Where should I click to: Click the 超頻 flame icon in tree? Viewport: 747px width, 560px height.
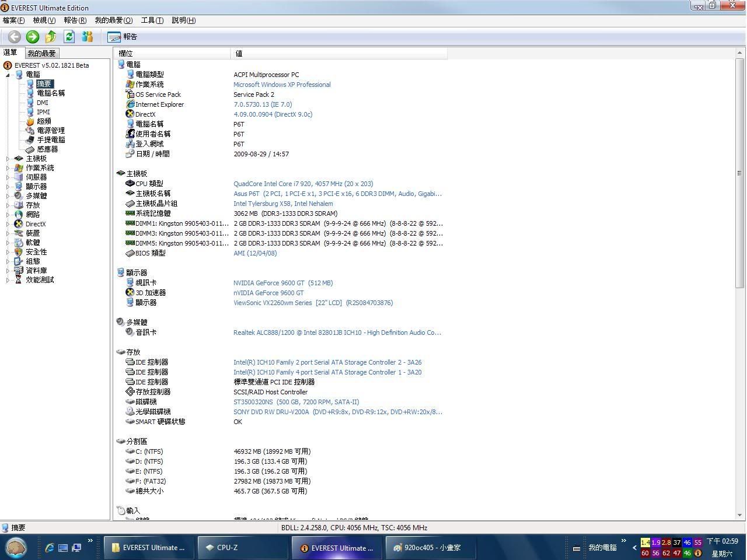pyautogui.click(x=30, y=121)
